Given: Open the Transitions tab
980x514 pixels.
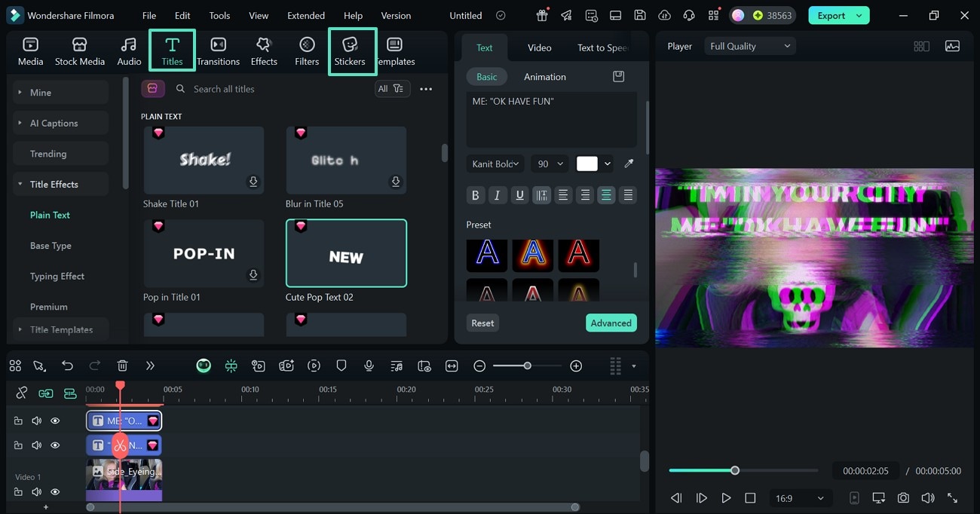Looking at the screenshot, I should coord(218,51).
